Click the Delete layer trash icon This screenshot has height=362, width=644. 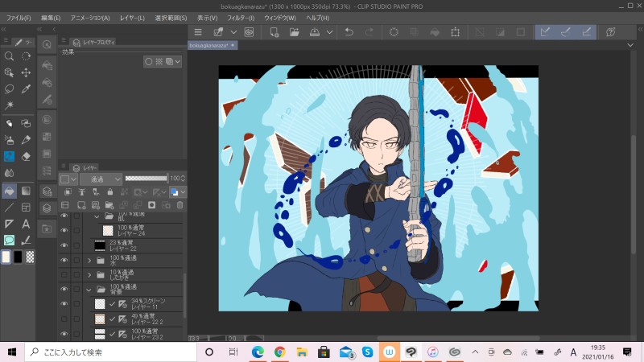[180, 205]
